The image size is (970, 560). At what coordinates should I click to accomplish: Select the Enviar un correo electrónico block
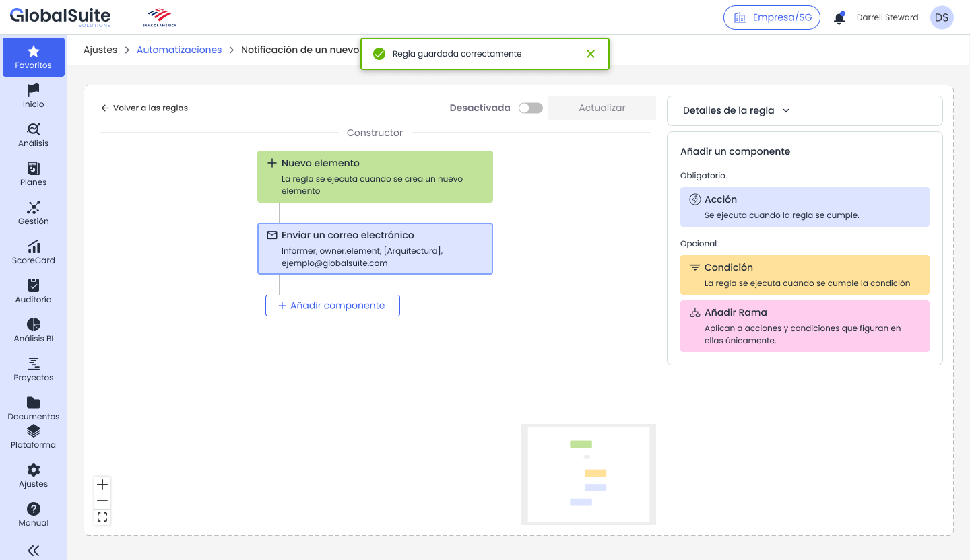(x=375, y=248)
